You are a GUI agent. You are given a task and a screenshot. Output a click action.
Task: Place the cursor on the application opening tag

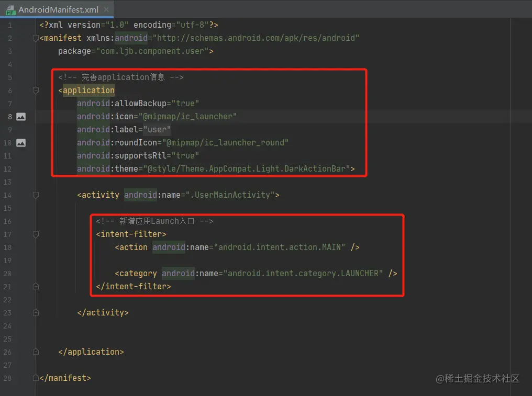(x=87, y=90)
